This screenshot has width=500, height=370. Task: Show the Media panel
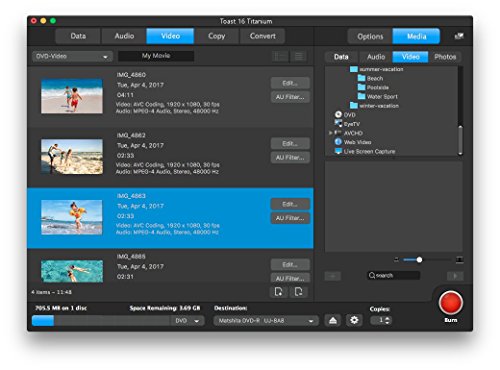tap(416, 36)
